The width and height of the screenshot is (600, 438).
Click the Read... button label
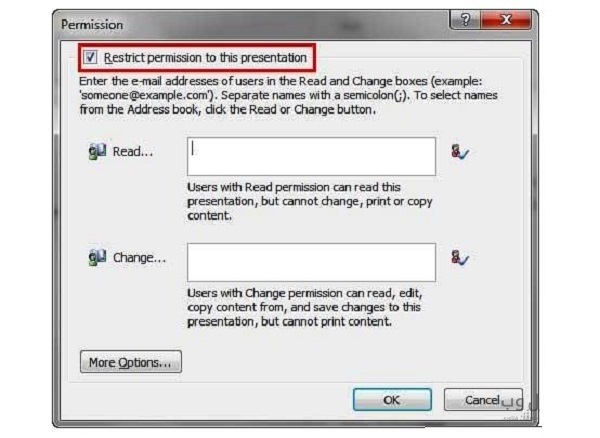pos(133,151)
